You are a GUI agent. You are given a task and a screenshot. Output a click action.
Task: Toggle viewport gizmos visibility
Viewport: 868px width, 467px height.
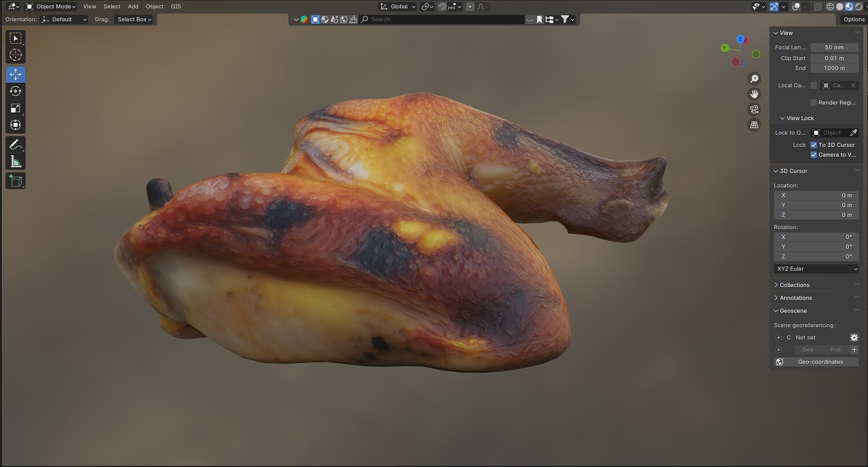[774, 6]
